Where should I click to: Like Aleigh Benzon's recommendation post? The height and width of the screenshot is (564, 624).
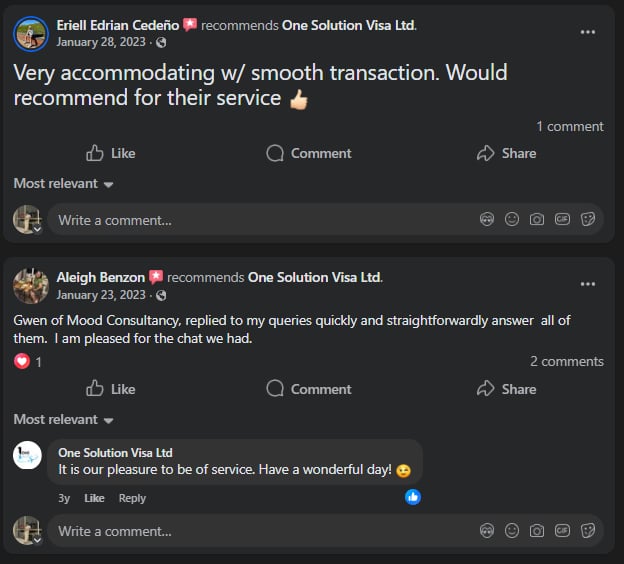(x=111, y=389)
